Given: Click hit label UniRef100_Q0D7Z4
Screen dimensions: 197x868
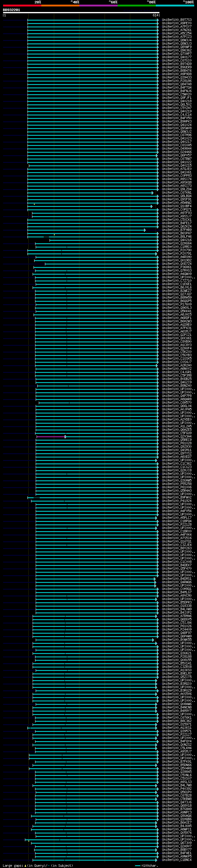Looking at the screenshot, I should pyautogui.click(x=176, y=264).
